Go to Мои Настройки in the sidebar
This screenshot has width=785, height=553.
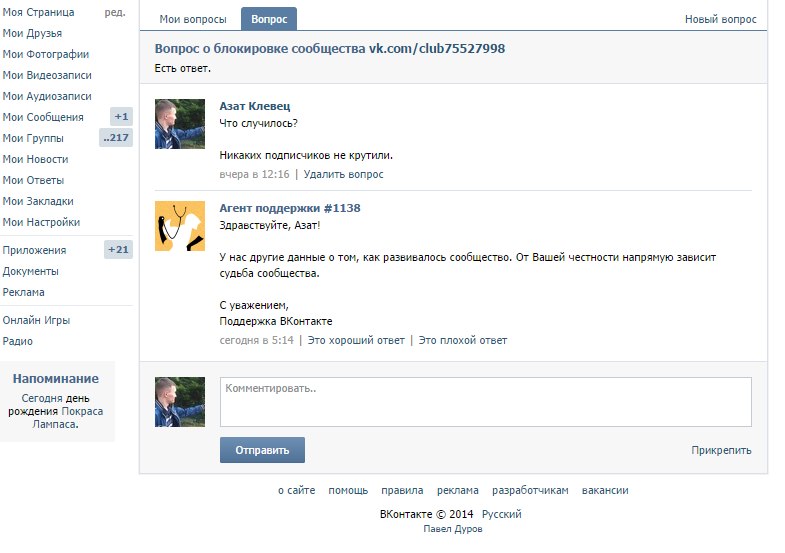click(x=41, y=222)
